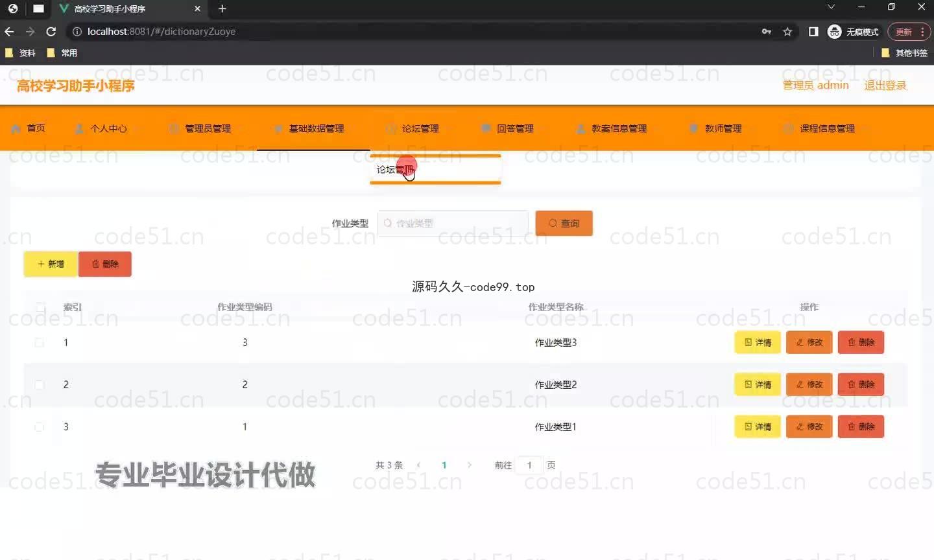Click 管理员 admin link
Screen dimensions: 934x560
tap(815, 85)
